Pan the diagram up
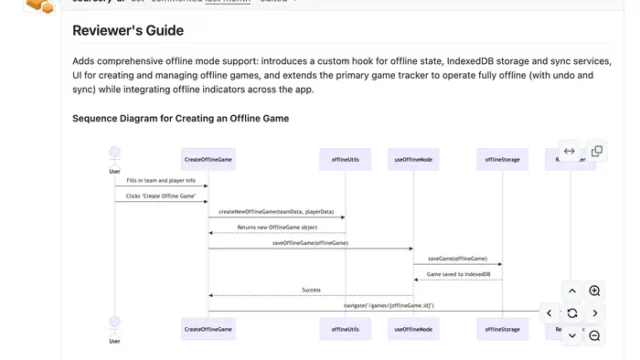This screenshot has height=360, width=640. [572, 291]
